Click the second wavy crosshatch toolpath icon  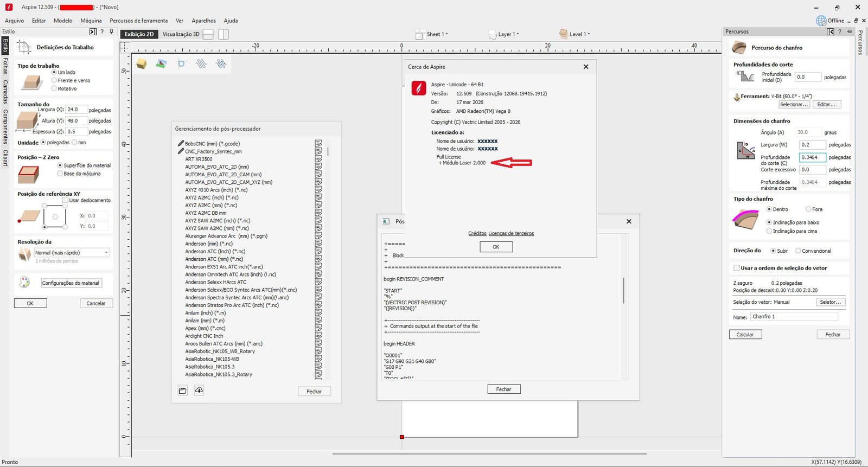point(221,64)
